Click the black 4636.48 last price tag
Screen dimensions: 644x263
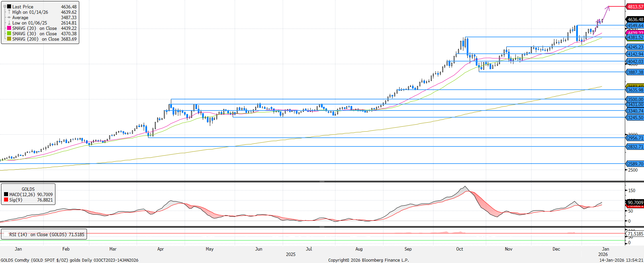[x=635, y=19]
